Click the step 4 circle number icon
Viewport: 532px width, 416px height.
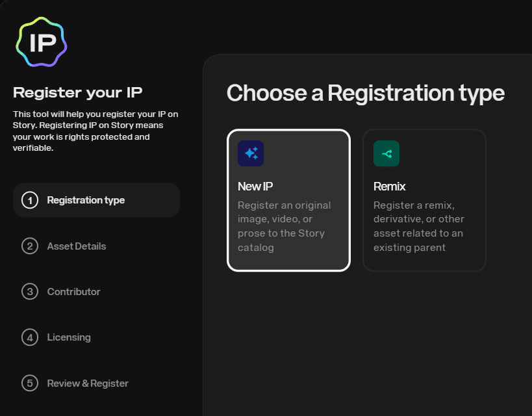pos(30,337)
